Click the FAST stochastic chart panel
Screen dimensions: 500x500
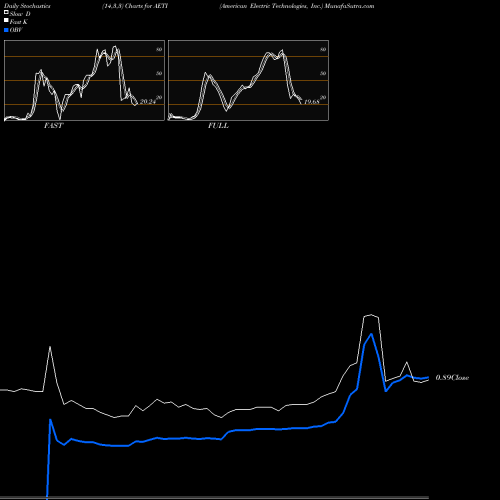coord(84,80)
